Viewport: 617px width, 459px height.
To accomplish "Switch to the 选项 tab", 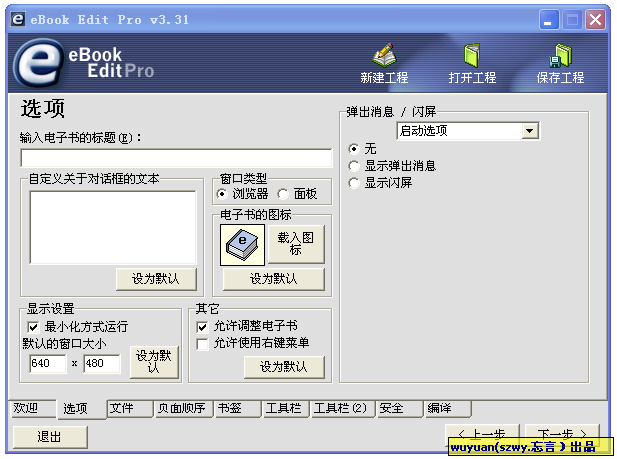I will tap(81, 409).
